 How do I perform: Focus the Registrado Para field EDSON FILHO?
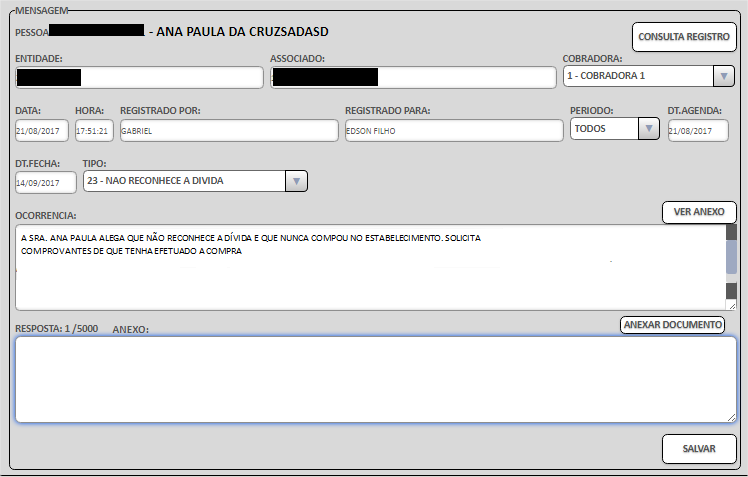pos(452,131)
